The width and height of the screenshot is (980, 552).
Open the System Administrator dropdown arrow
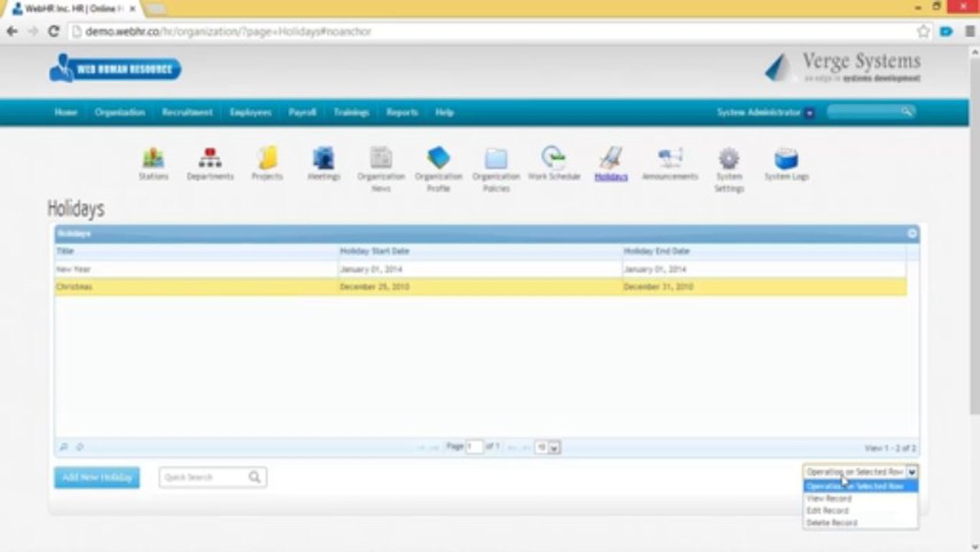point(810,113)
